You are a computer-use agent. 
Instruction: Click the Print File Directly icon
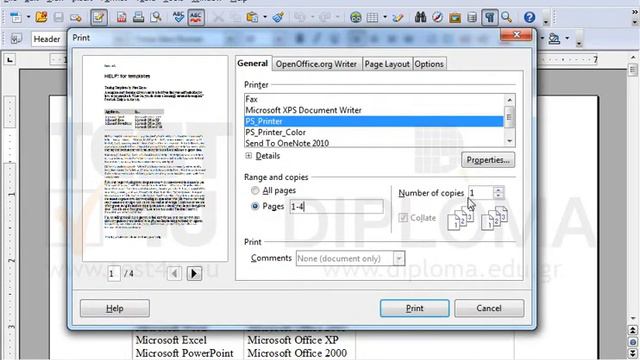pyautogui.click(x=138, y=17)
